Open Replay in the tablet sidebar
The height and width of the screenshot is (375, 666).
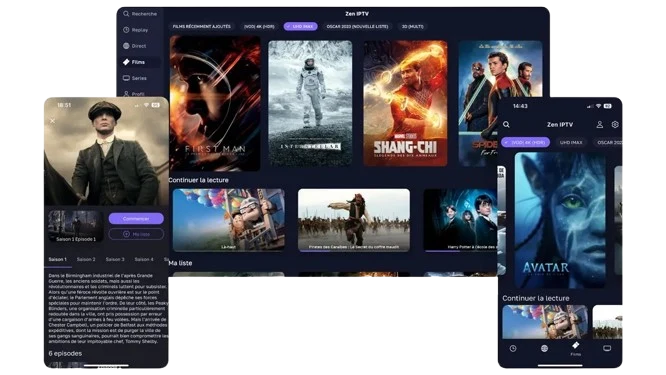pyautogui.click(x=136, y=30)
